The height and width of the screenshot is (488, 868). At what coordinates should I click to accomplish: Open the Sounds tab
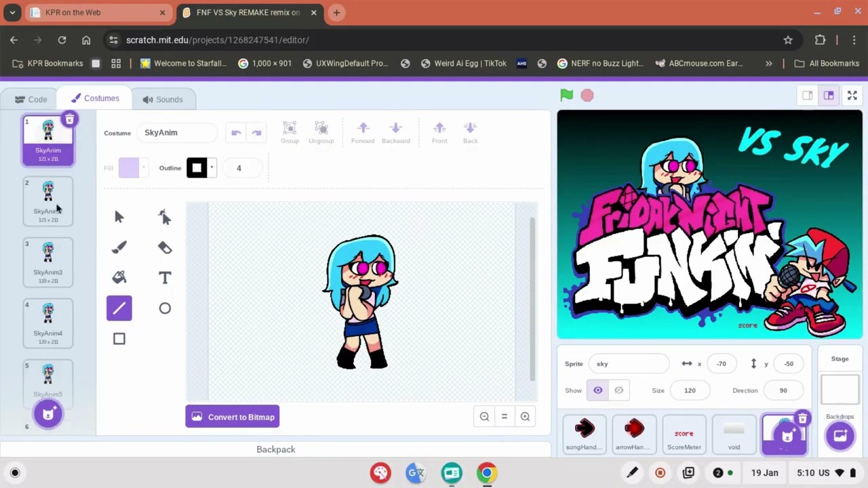pos(163,99)
